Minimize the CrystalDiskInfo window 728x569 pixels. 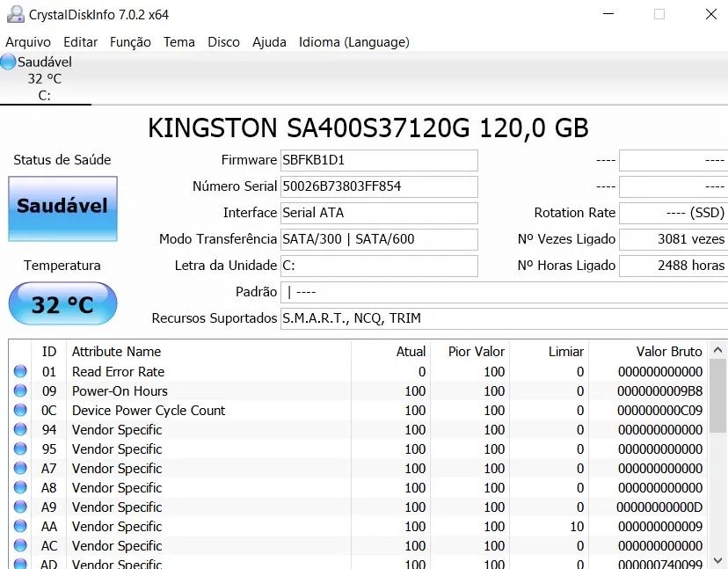click(608, 14)
